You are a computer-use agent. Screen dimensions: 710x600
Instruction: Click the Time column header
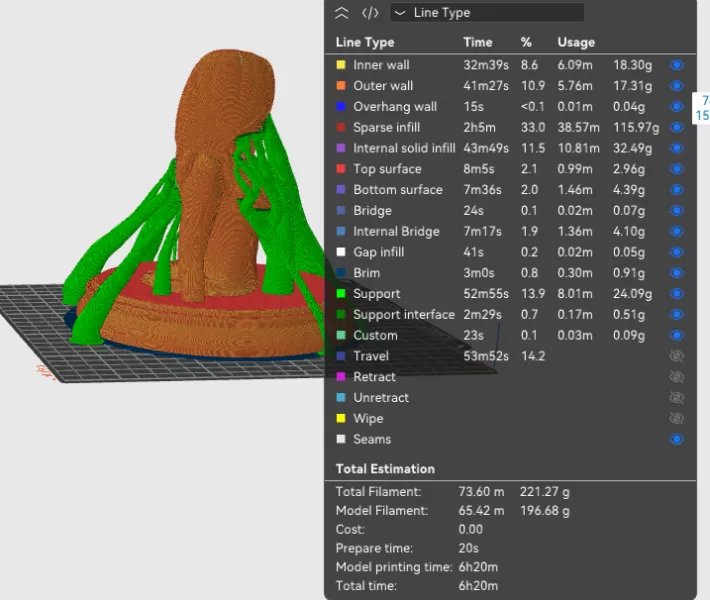[478, 42]
